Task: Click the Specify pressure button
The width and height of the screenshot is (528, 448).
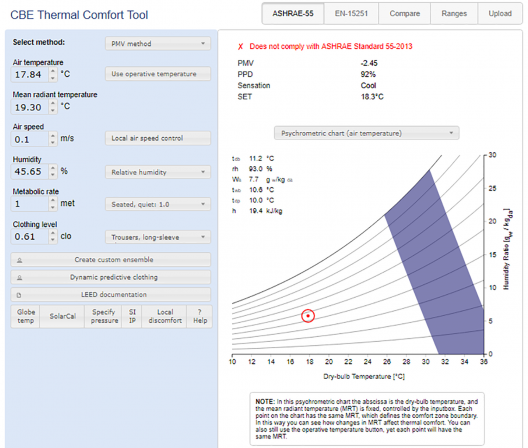Action: (x=104, y=316)
